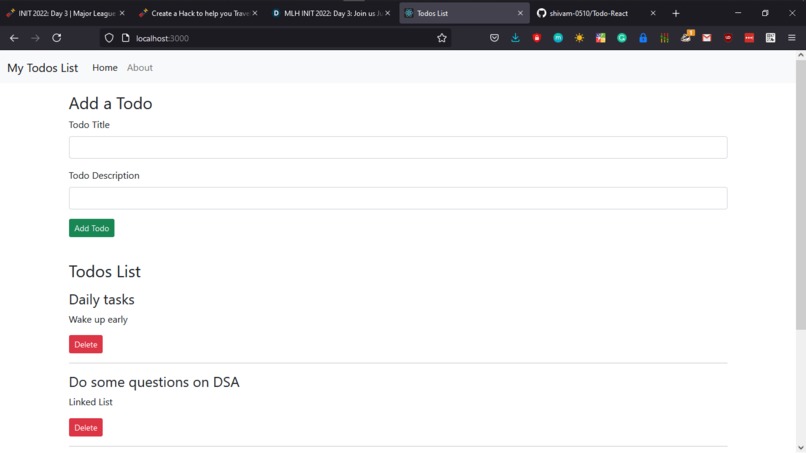Click the 'Todo Description' label
Screen dimensions: 806x453
[x=104, y=176]
